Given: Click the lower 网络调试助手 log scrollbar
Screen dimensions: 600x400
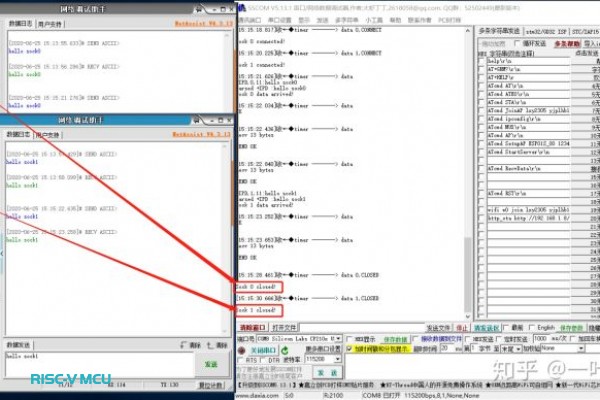Looking at the screenshot, I should (225, 238).
